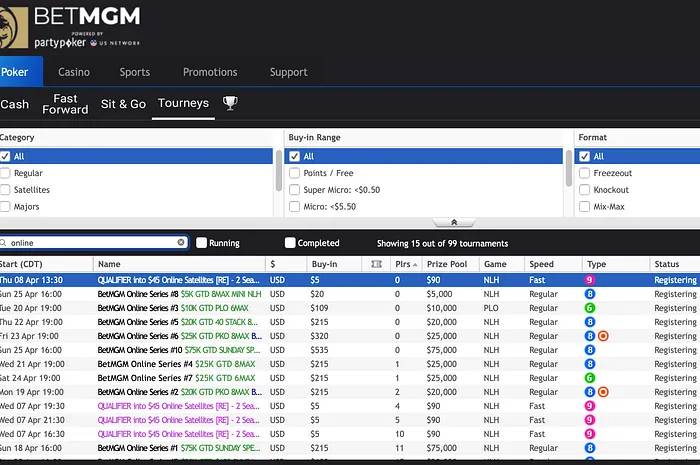Click the BetMGM lion logo
Screen dimensions: 700x465
coord(14,24)
